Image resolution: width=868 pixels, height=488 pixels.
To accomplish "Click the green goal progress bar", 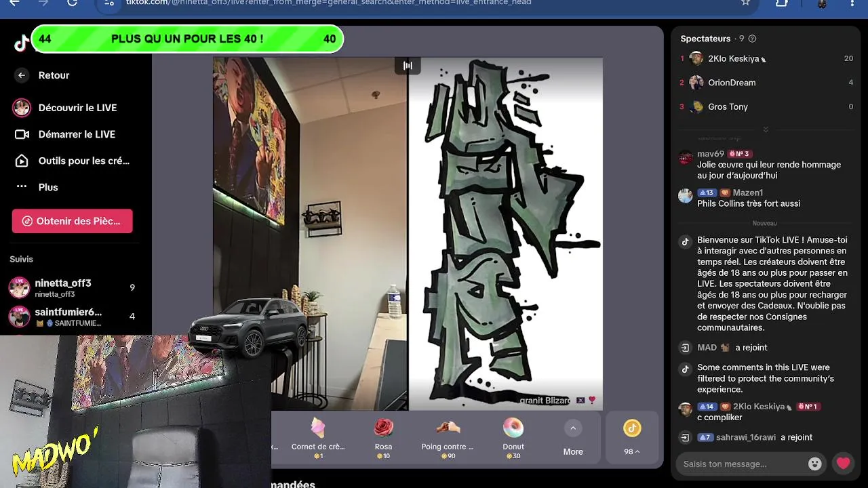I will point(187,39).
